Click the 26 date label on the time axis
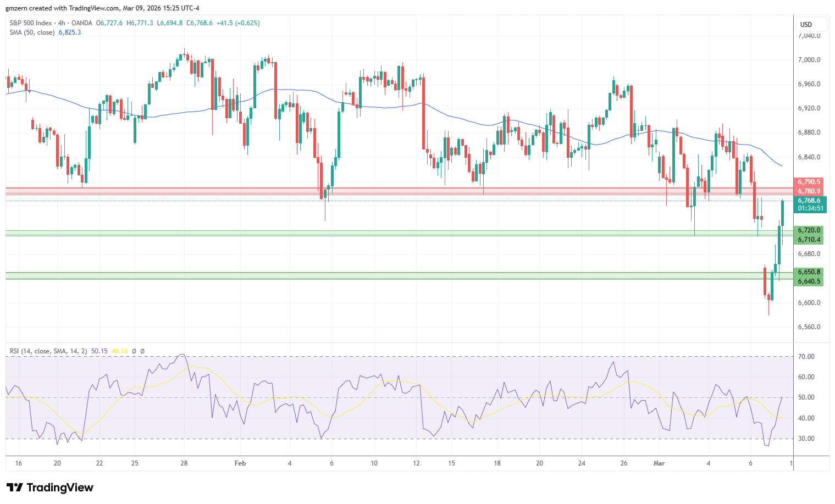 coord(624,463)
